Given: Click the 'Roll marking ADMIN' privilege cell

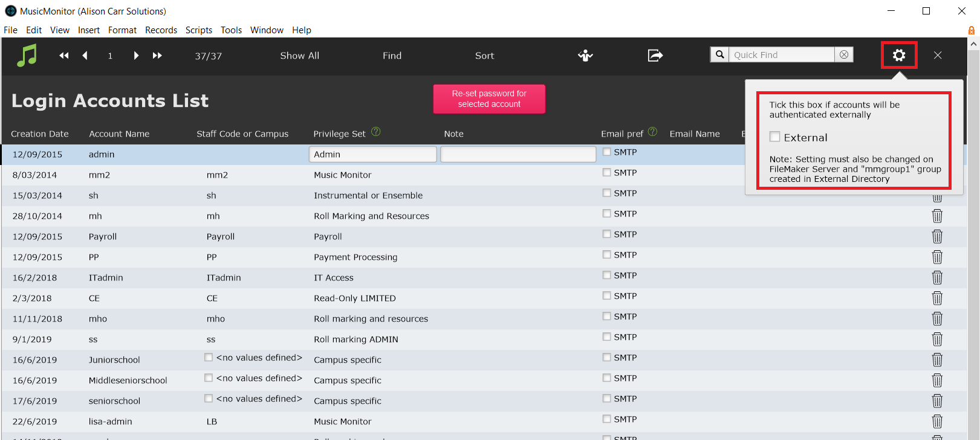Looking at the screenshot, I should pyautogui.click(x=356, y=339).
